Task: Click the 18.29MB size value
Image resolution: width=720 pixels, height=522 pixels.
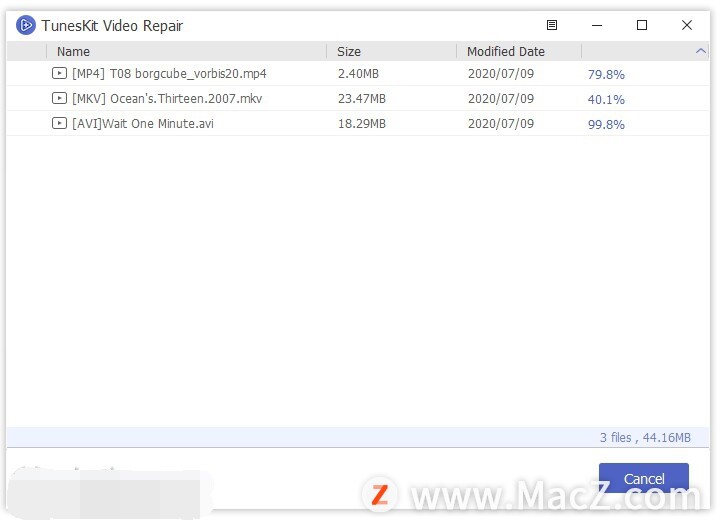Action: pos(362,123)
